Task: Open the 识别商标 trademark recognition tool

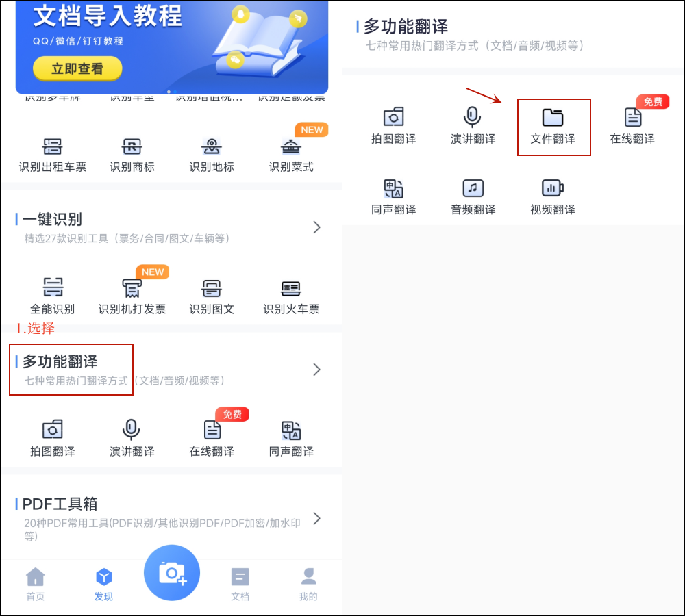Action: 132,155
